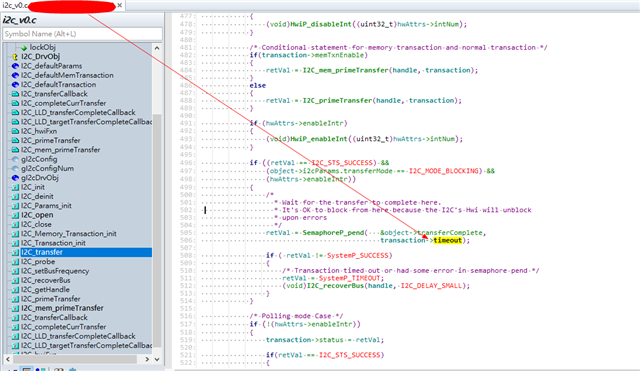
Task: Click the symbol list scroll-right arrow
Action: point(147,359)
